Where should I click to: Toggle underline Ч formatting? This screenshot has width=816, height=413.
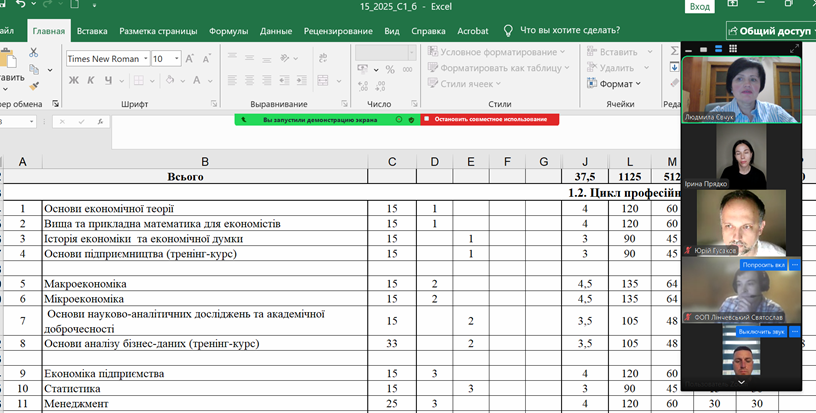pos(108,81)
